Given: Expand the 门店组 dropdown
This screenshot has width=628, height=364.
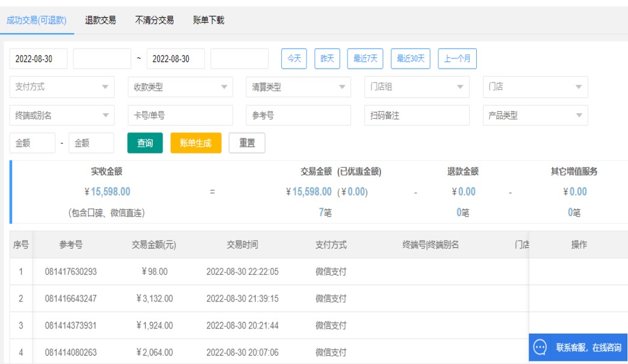Looking at the screenshot, I should (416, 87).
